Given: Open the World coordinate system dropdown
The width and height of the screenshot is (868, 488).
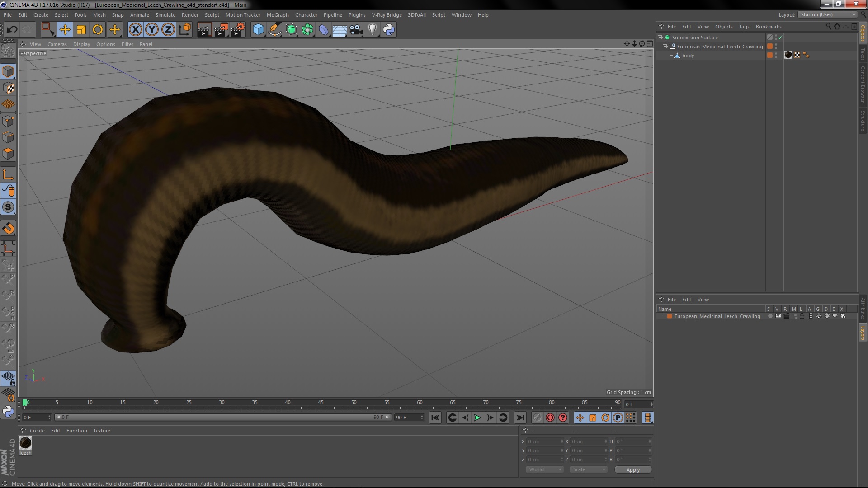Looking at the screenshot, I should click(544, 469).
